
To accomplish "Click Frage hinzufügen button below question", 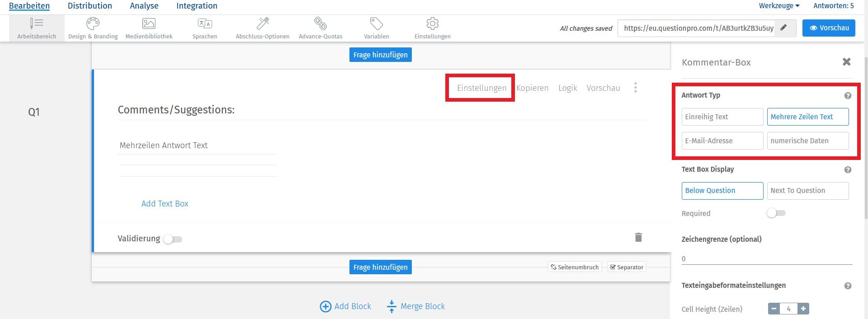I will [380, 267].
